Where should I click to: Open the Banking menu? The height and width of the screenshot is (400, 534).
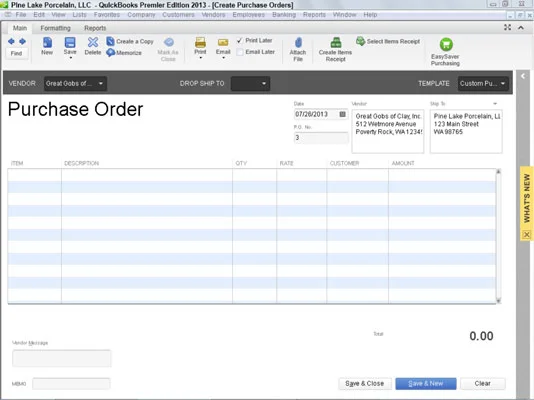tap(284, 15)
